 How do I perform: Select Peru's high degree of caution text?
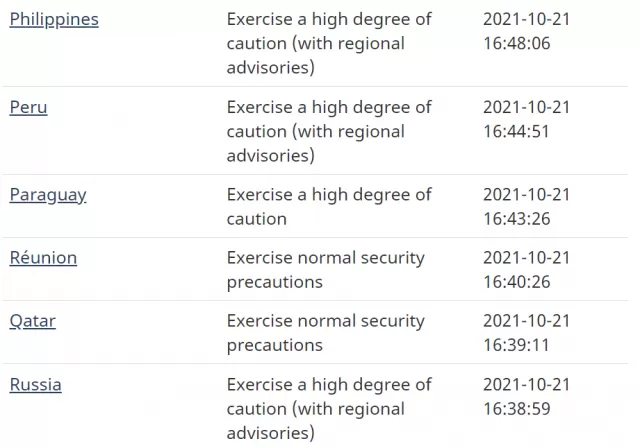(x=329, y=131)
